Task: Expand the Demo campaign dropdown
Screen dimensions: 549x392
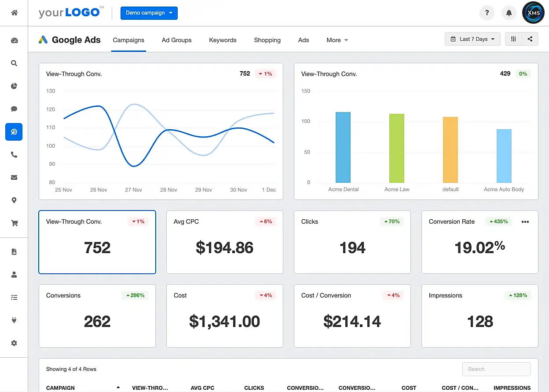Action: (149, 13)
